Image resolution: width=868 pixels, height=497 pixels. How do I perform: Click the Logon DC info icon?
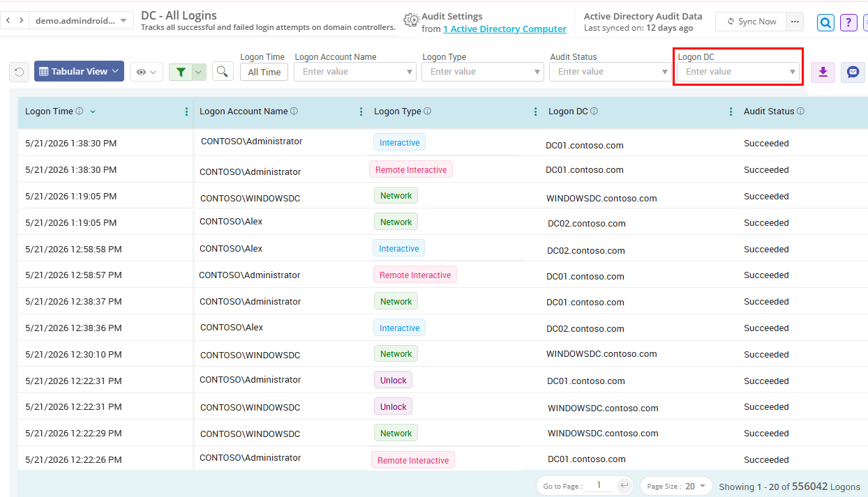(x=594, y=111)
